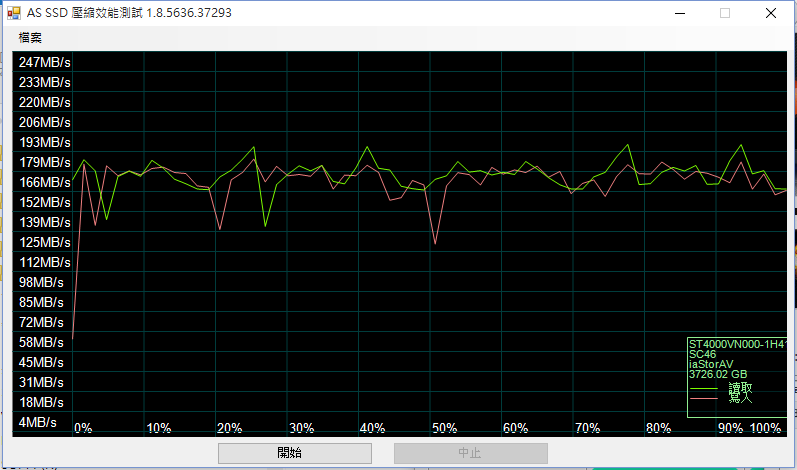Click the 開始 button
The width and height of the screenshot is (797, 470).
coord(295,453)
